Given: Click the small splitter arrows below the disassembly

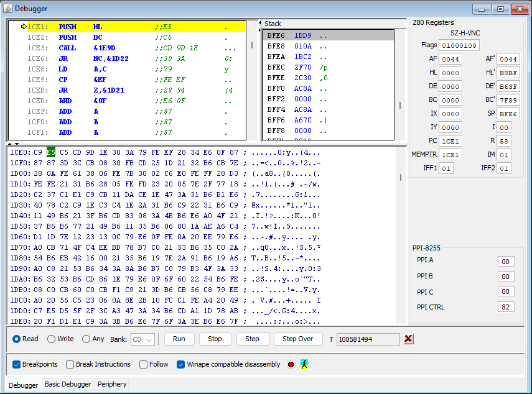Looking at the screenshot, I should coord(13,144).
